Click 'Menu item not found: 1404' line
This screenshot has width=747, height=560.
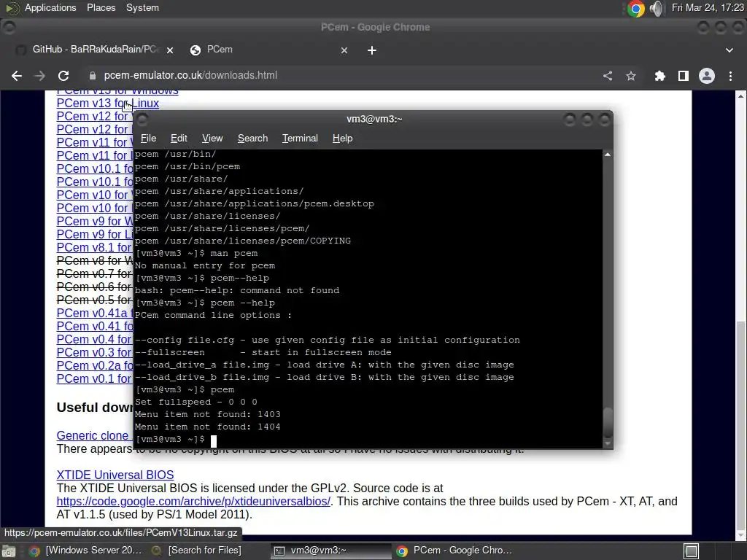tap(208, 427)
